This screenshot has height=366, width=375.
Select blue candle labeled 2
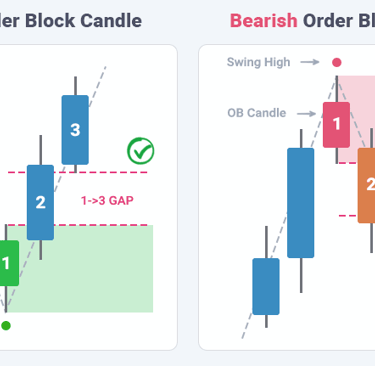coord(40,202)
